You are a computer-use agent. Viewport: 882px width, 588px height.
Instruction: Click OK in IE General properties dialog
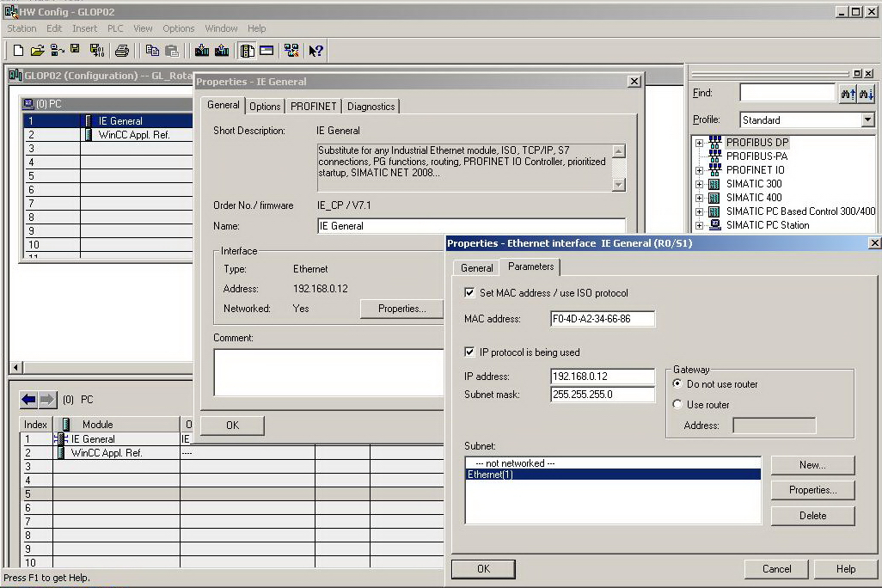(x=232, y=426)
